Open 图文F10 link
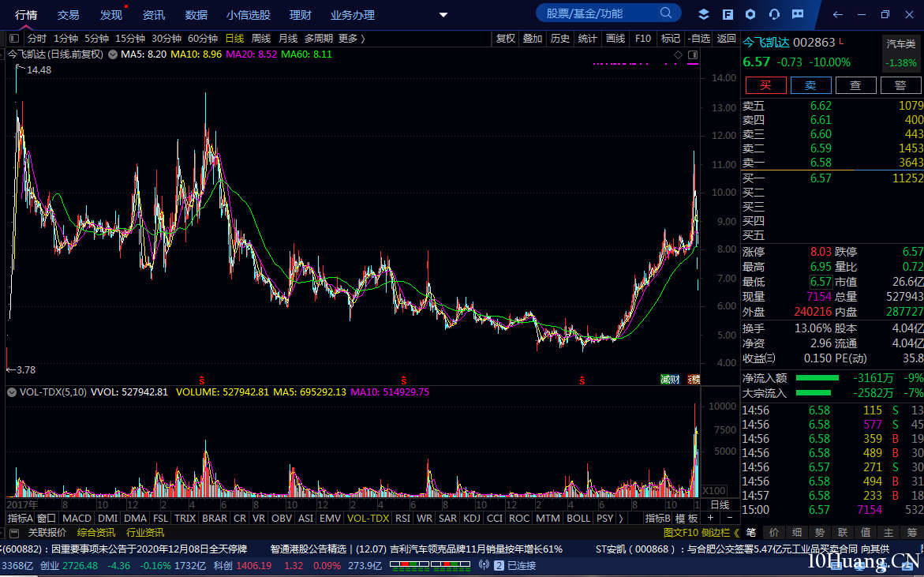 681,533
